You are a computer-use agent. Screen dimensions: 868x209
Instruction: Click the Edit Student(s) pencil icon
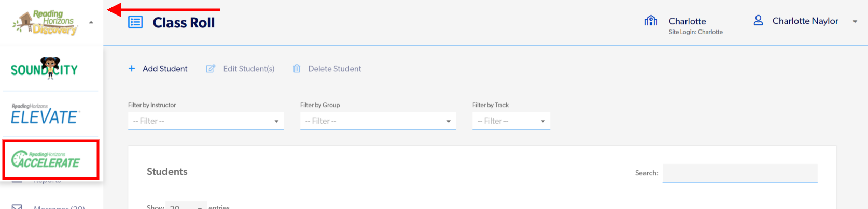click(x=211, y=69)
